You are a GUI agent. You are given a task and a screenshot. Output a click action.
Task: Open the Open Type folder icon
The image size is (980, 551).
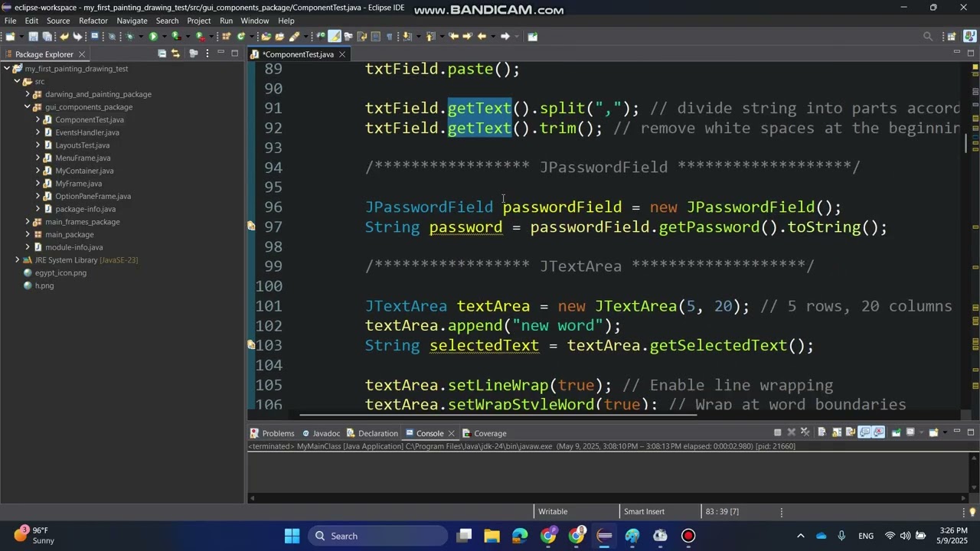pyautogui.click(x=266, y=36)
